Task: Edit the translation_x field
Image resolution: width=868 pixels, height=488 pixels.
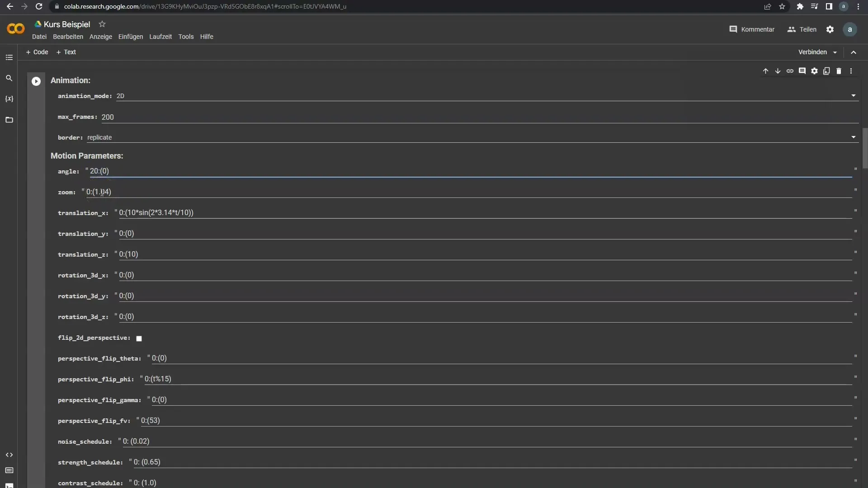Action: [485, 213]
